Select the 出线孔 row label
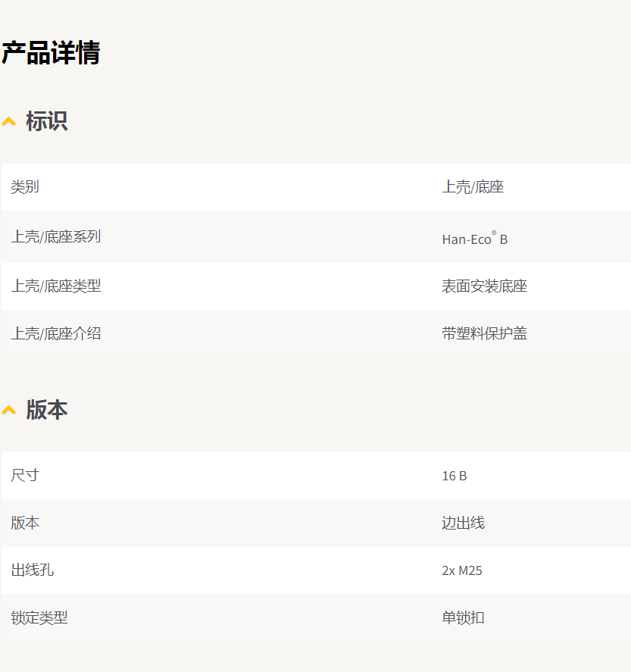 (33, 570)
